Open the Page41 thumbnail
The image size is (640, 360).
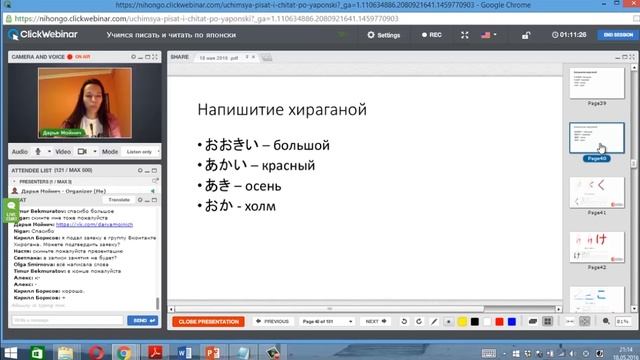coord(597,193)
